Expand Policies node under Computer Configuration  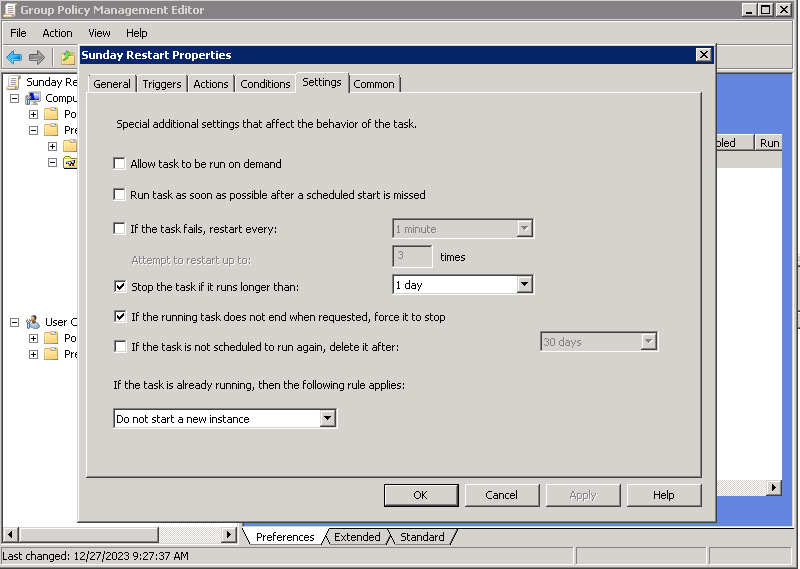click(x=33, y=114)
